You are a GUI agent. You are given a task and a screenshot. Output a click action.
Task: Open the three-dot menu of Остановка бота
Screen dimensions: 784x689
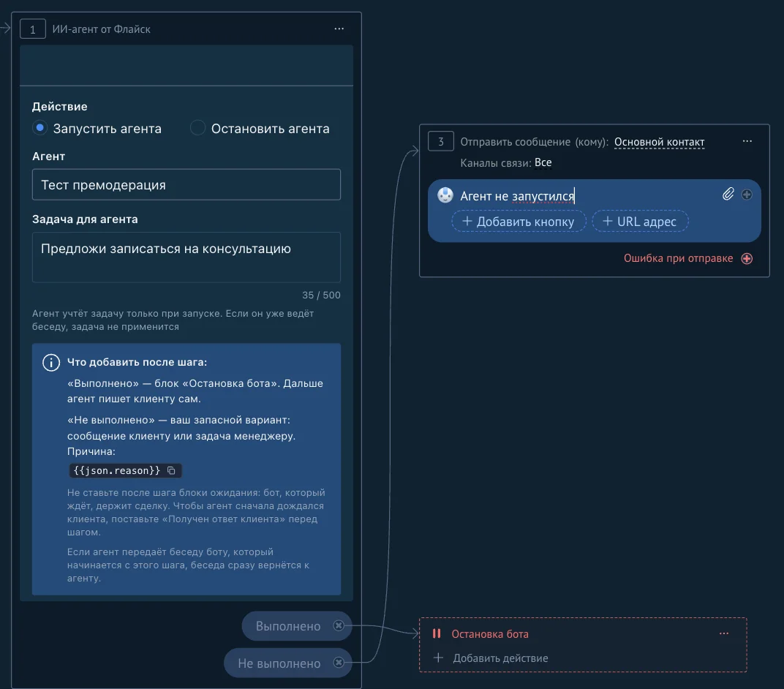(x=723, y=633)
